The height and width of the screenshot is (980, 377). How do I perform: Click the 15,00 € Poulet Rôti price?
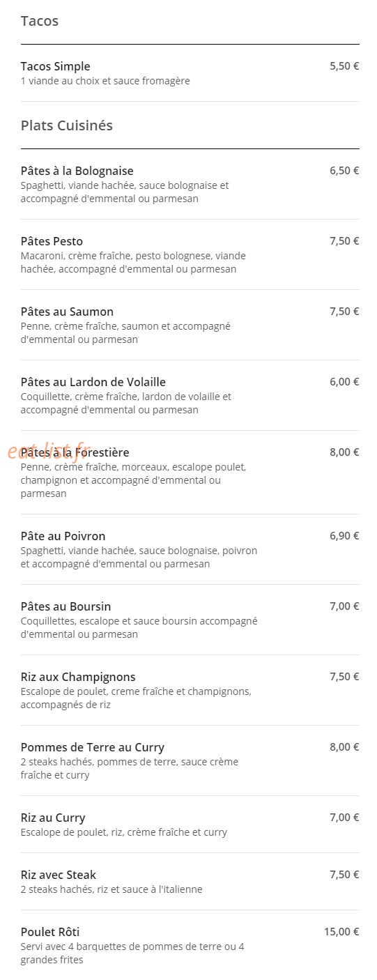(341, 931)
